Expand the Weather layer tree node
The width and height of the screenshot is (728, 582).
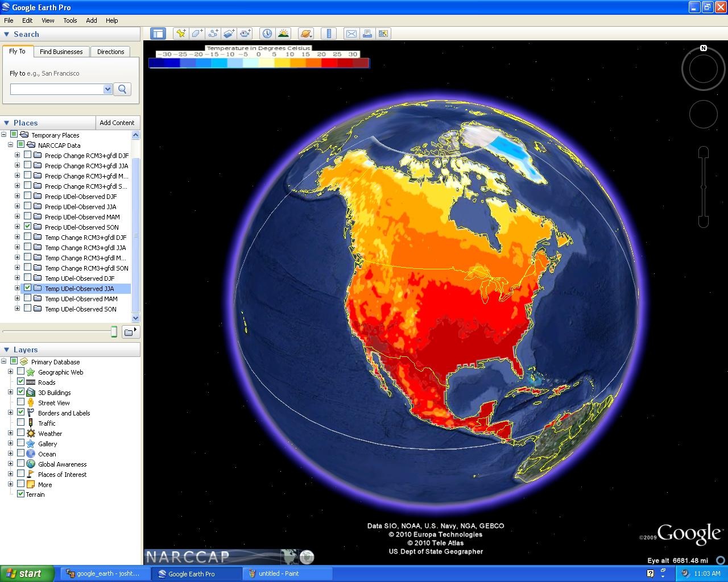pyautogui.click(x=10, y=433)
